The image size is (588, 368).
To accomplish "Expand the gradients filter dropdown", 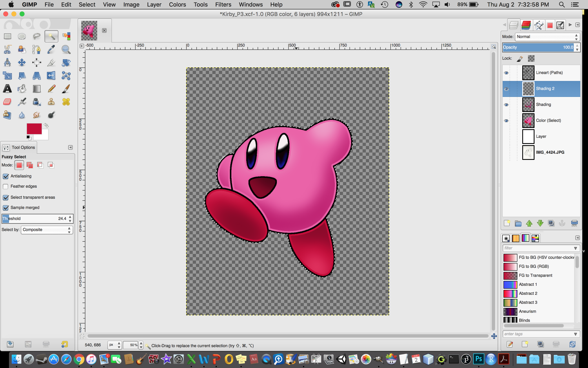I will point(575,248).
